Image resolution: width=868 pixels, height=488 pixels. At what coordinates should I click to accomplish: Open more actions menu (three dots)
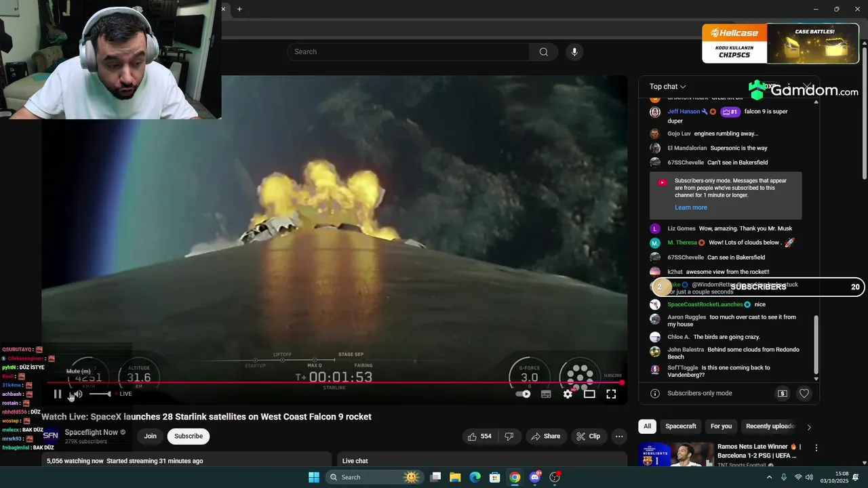point(619,436)
